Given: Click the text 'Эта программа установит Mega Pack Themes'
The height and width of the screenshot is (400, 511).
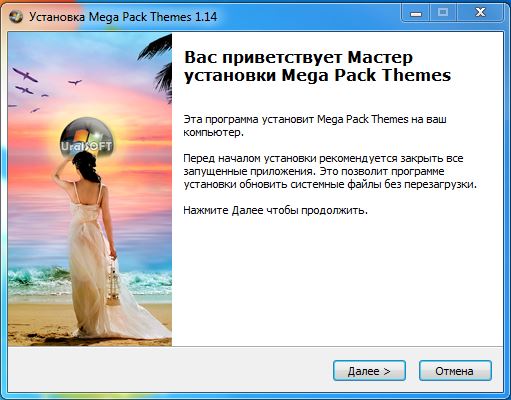Looking at the screenshot, I should point(315,126).
